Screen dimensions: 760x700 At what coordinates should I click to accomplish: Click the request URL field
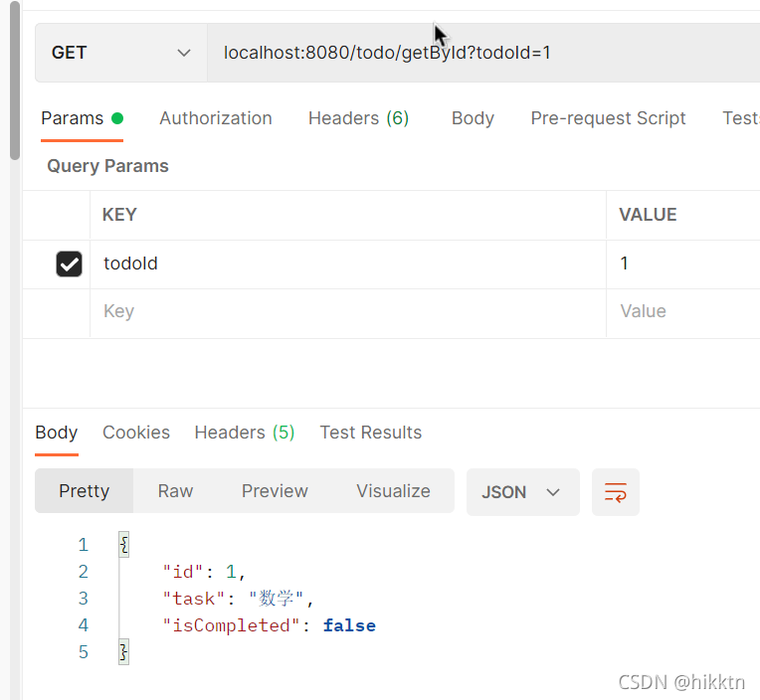pos(483,53)
